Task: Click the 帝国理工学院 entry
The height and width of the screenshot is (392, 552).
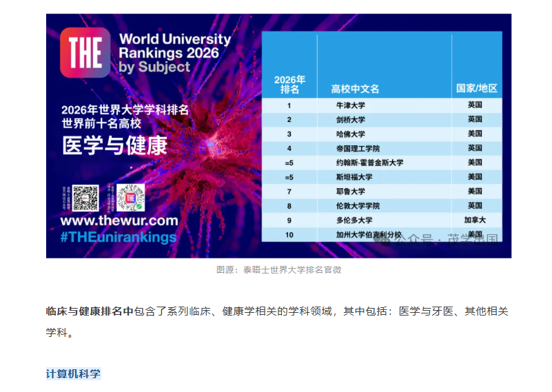Action: pyautogui.click(x=357, y=148)
